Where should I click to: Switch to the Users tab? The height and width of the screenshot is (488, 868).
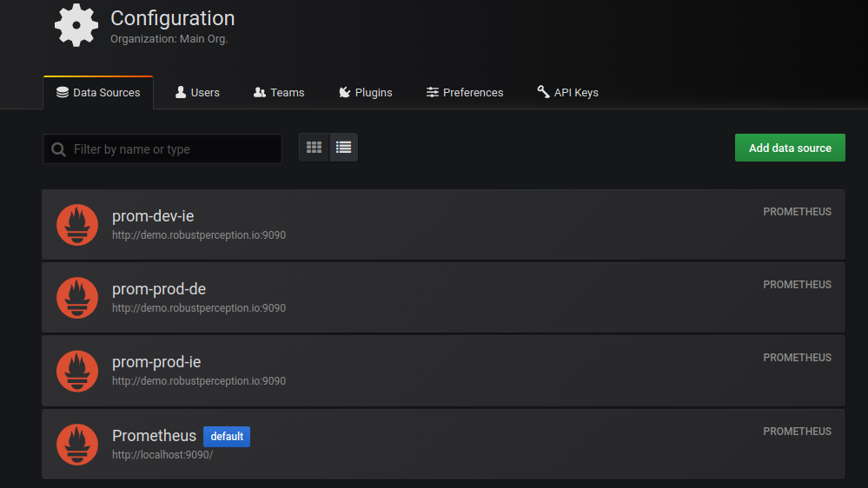tap(197, 92)
